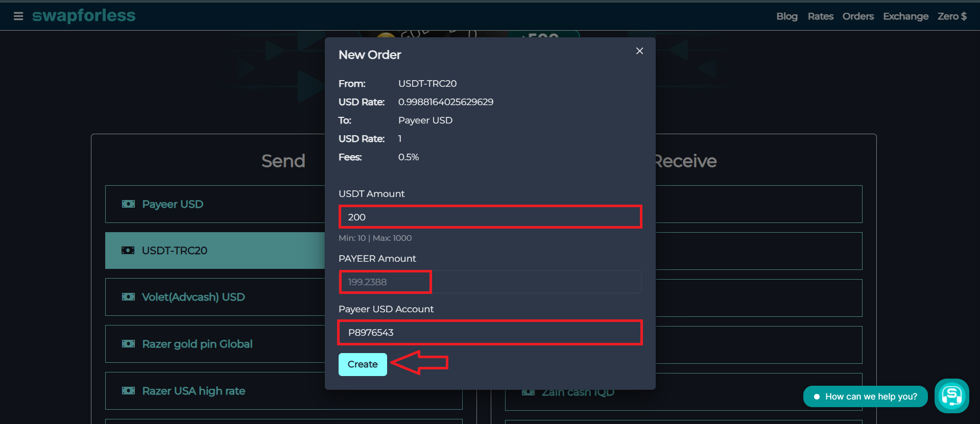Click the money icon beside Razer gold pin Global
Image resolution: width=980 pixels, height=424 pixels.
(x=128, y=344)
